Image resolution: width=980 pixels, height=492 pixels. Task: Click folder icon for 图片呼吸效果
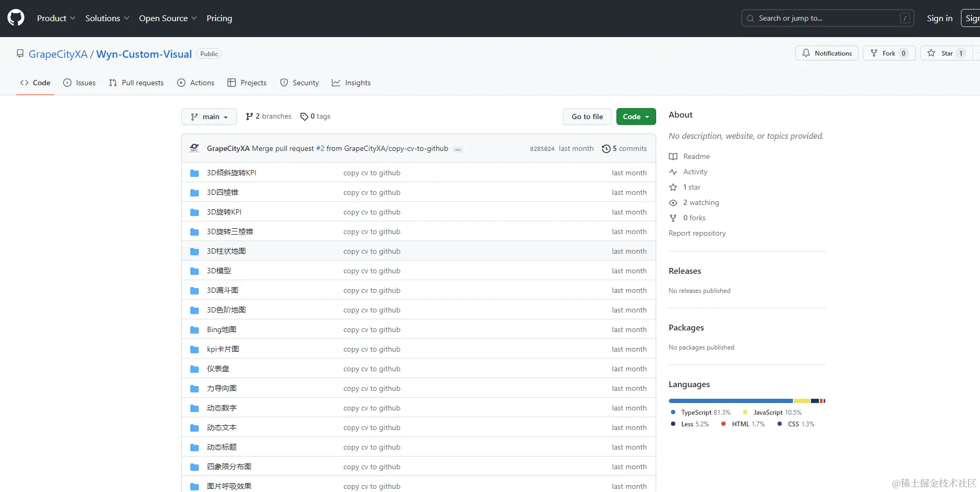pyautogui.click(x=195, y=487)
